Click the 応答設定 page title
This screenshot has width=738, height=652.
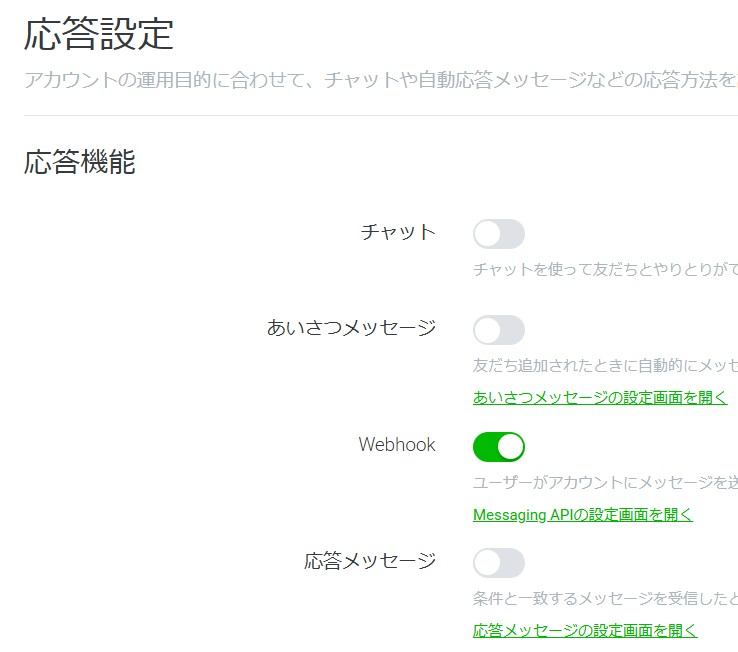(x=99, y=34)
